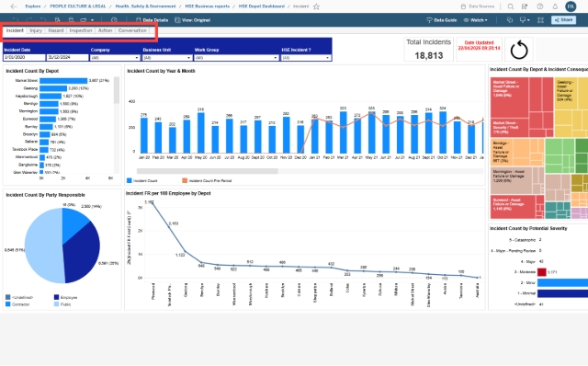
Task: Expand the Watch dropdown
Action: coord(476,20)
